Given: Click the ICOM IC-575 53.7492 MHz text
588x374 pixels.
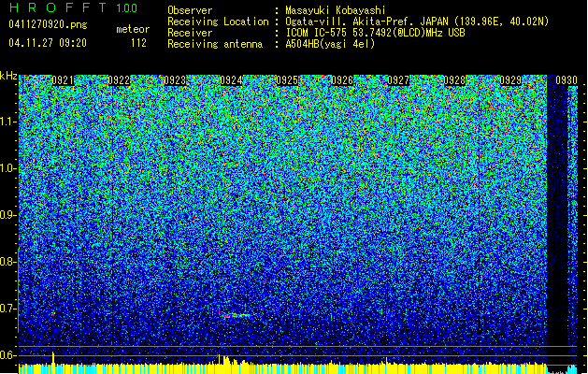Looking at the screenshot, I should click(x=375, y=33).
